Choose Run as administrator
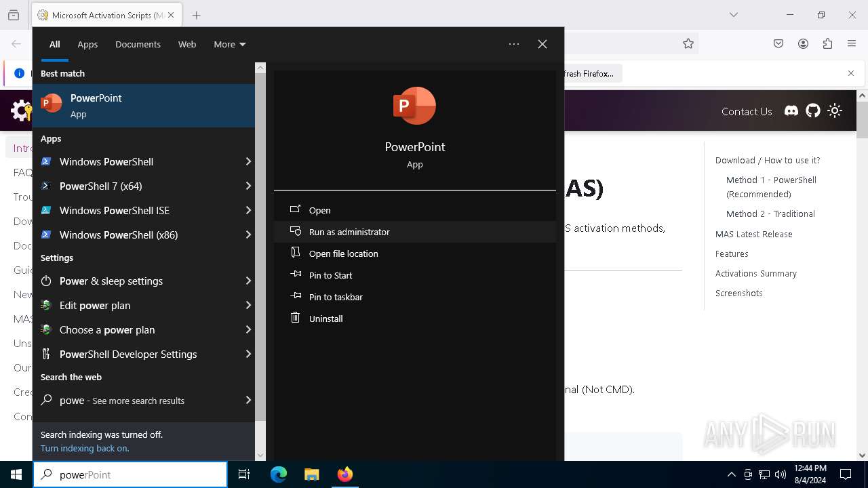The height and width of the screenshot is (488, 868). [x=414, y=232]
